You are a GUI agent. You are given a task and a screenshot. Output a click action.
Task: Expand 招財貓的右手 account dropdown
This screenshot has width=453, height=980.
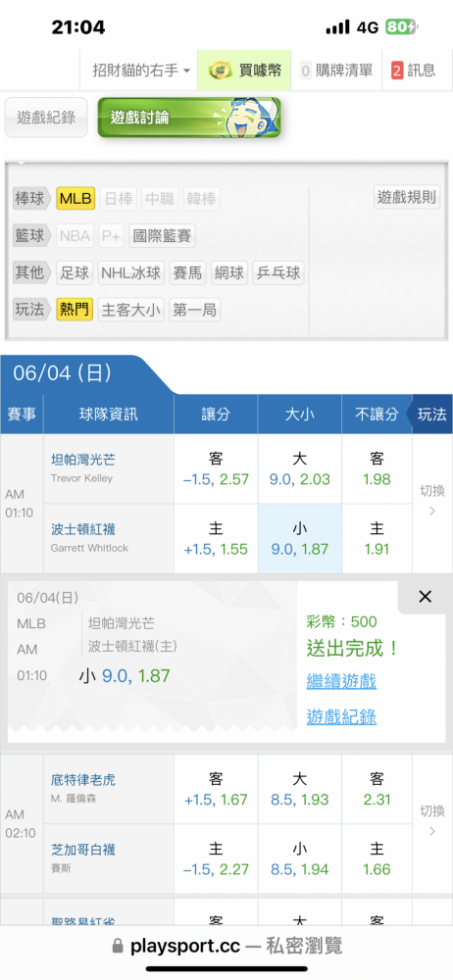click(x=142, y=71)
